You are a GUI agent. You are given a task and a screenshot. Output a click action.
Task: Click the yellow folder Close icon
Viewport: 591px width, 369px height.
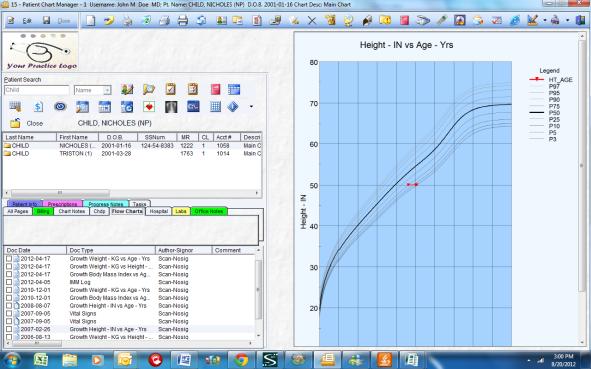[x=15, y=123]
